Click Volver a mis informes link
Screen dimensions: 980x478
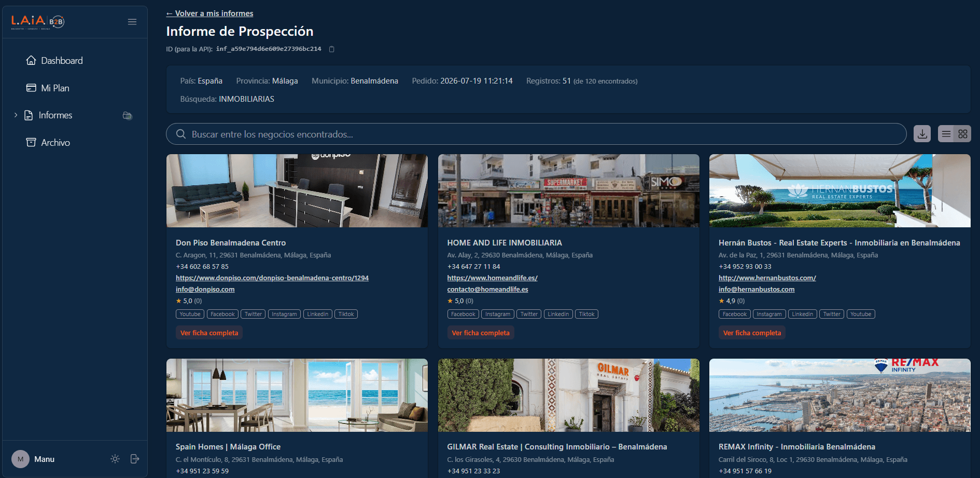click(x=209, y=13)
